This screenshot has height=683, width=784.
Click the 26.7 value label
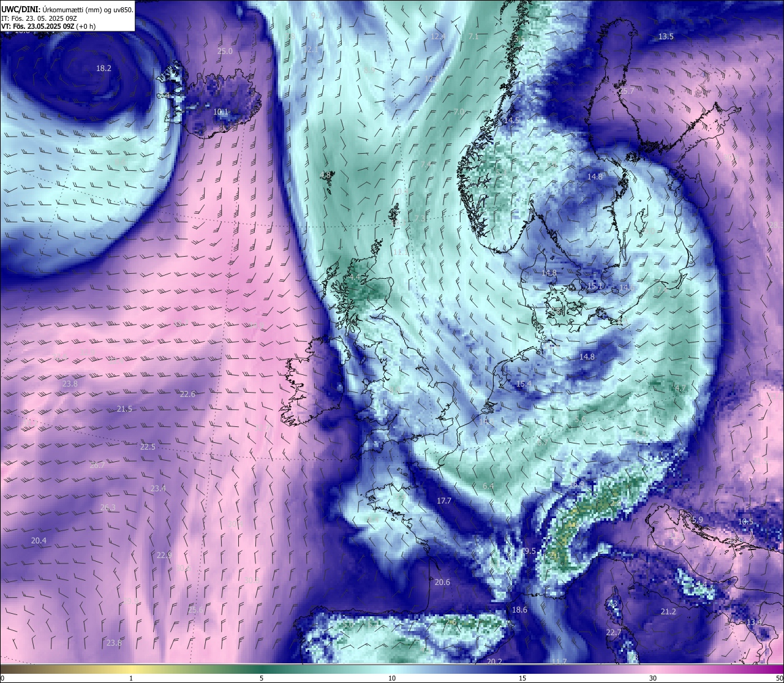(97, 465)
